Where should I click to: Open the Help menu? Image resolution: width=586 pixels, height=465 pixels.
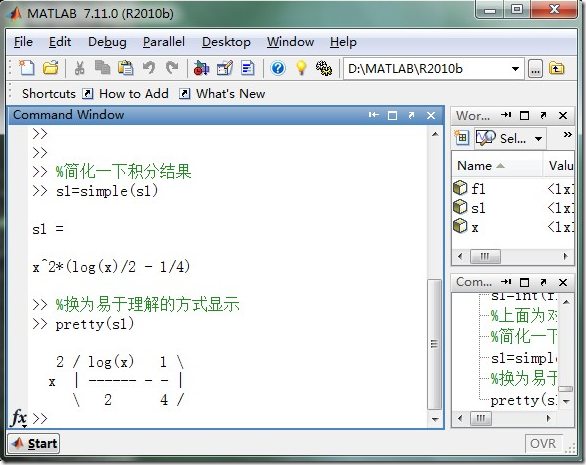(x=343, y=42)
